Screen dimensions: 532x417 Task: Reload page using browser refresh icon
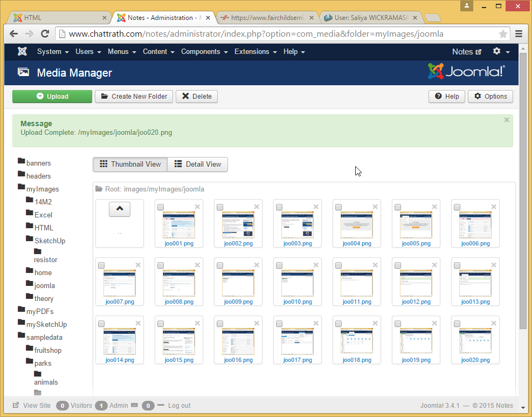coord(45,34)
